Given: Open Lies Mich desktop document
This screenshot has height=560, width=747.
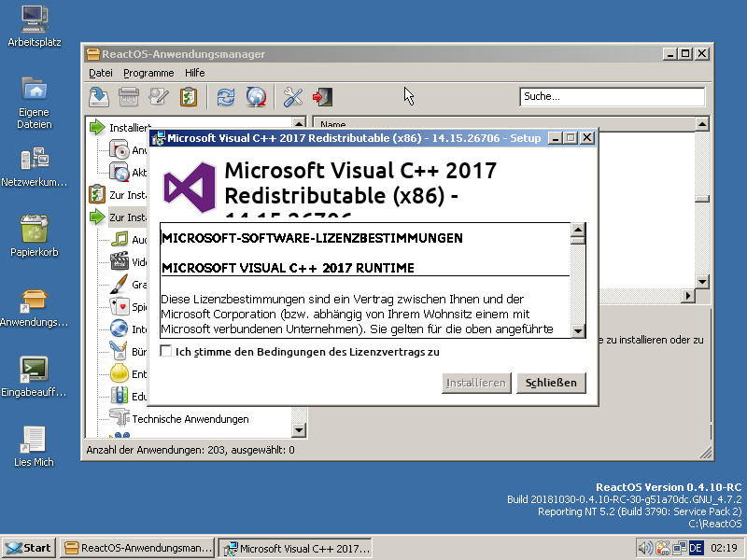Looking at the screenshot, I should pos(34,447).
